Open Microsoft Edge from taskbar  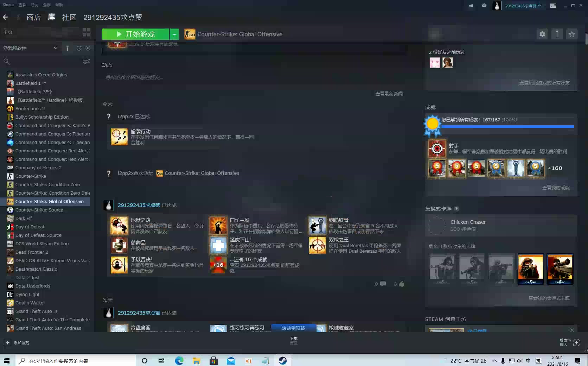click(x=179, y=361)
